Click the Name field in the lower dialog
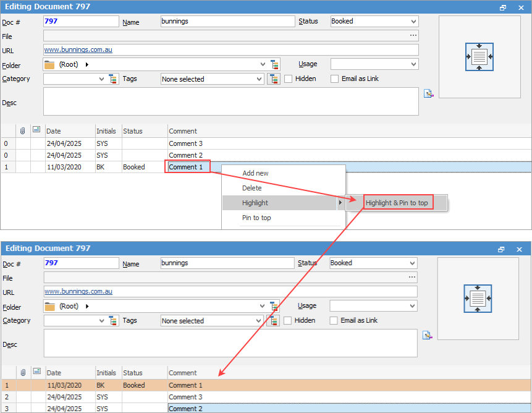This screenshot has height=413, width=532. click(227, 263)
